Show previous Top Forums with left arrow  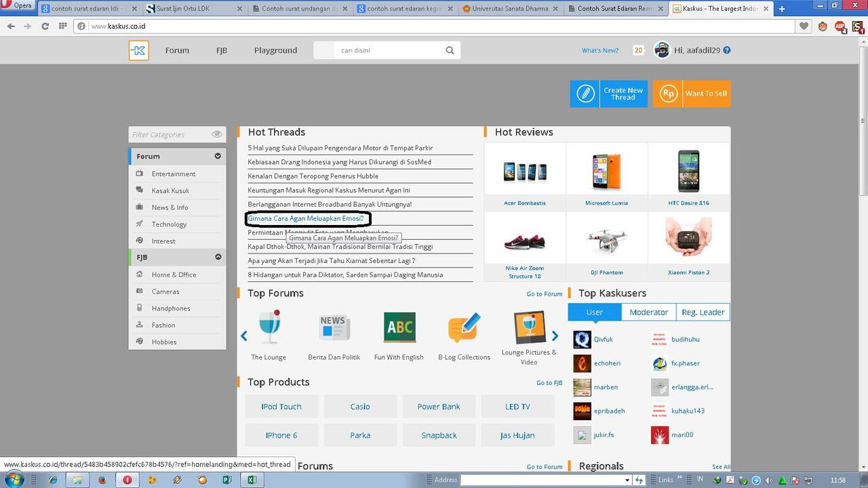[244, 336]
